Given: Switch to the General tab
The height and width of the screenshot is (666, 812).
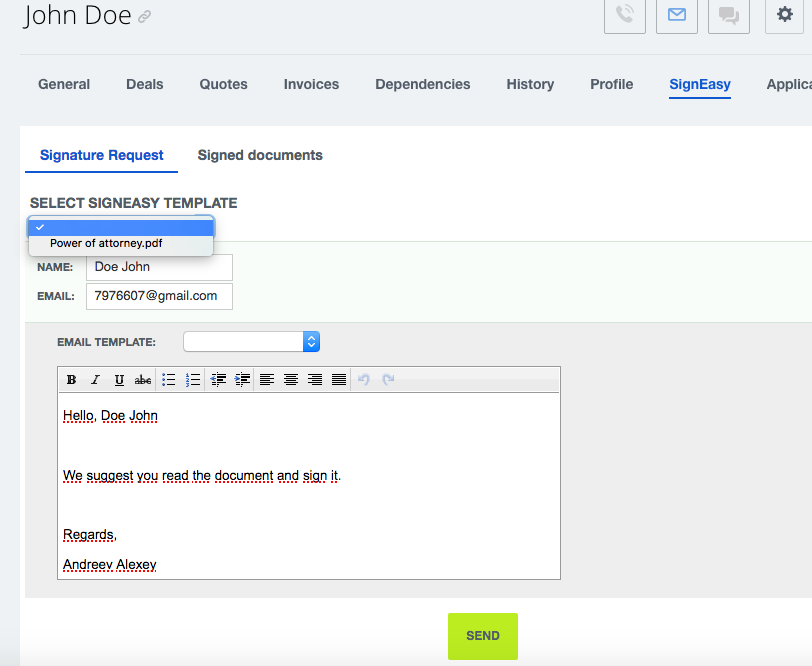Looking at the screenshot, I should 64,84.
